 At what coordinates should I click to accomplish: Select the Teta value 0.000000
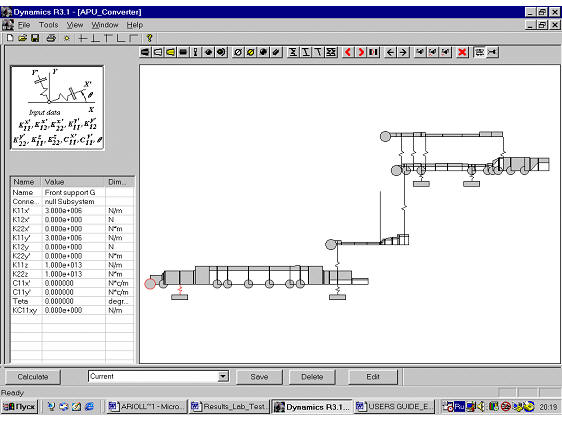tap(74, 301)
